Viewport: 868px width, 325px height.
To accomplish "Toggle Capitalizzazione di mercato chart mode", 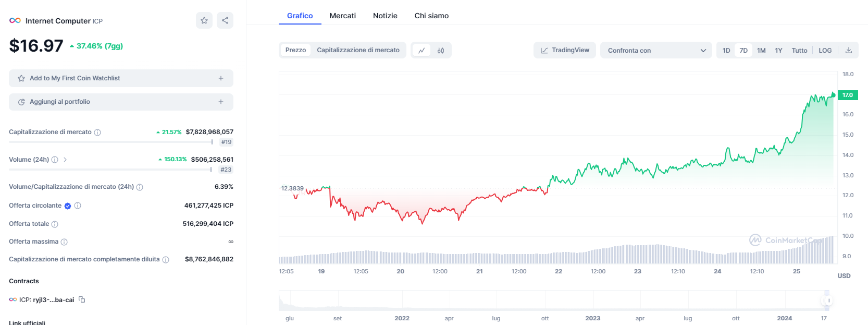I will [358, 50].
